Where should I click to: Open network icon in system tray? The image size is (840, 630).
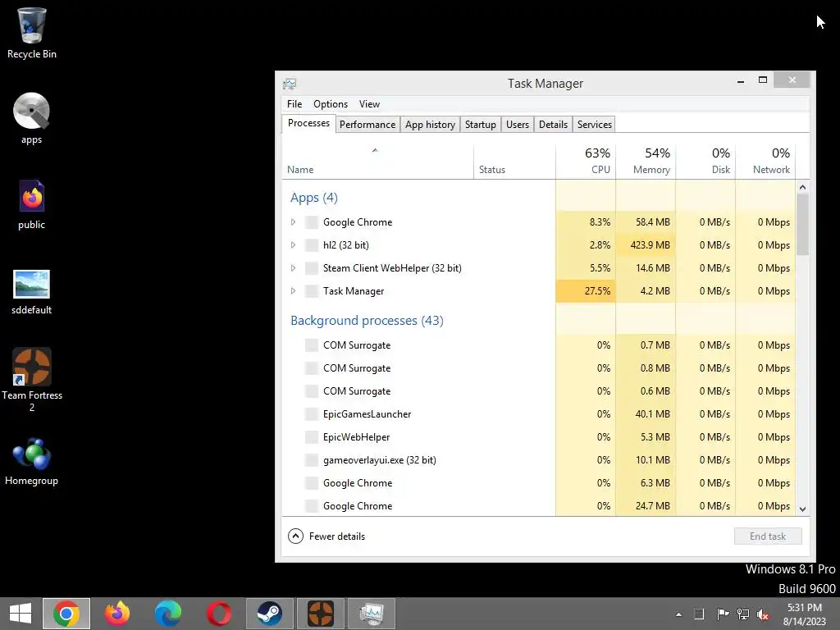[743, 614]
